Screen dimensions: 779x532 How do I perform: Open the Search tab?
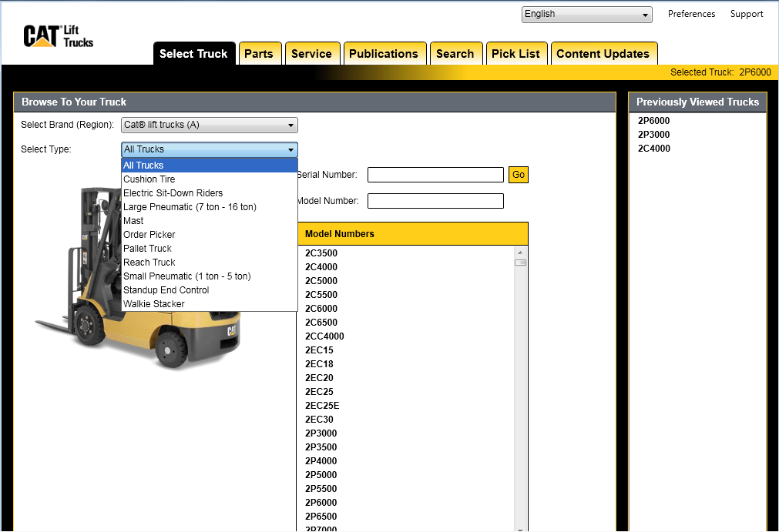(455, 54)
